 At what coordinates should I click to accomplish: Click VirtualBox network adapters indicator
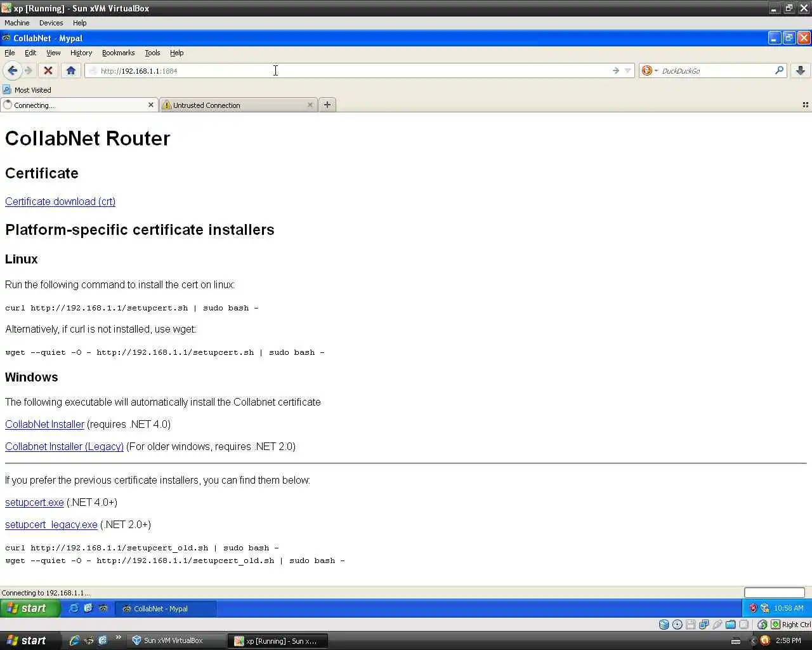[x=704, y=625]
